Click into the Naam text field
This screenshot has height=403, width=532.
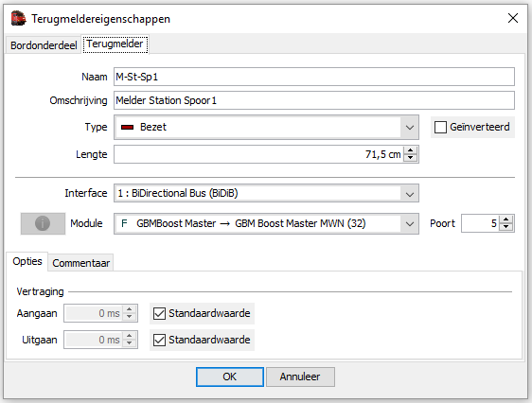(x=314, y=77)
